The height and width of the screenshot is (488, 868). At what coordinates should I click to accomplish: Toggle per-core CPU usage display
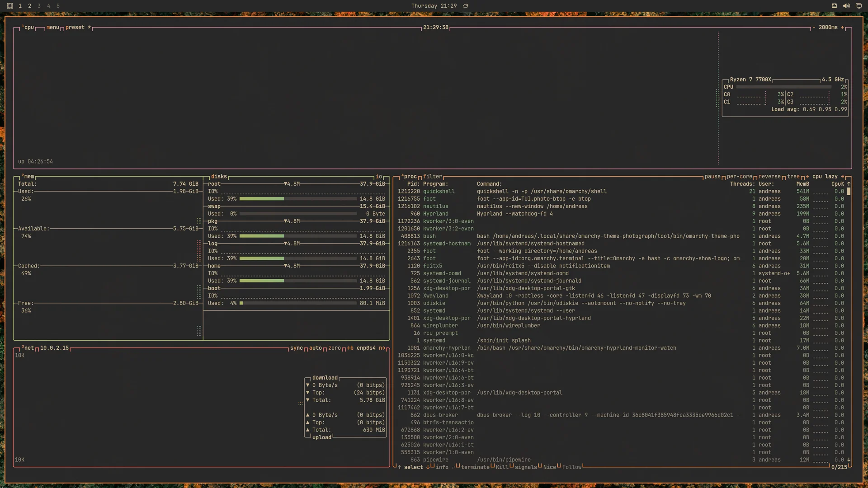pyautogui.click(x=740, y=177)
